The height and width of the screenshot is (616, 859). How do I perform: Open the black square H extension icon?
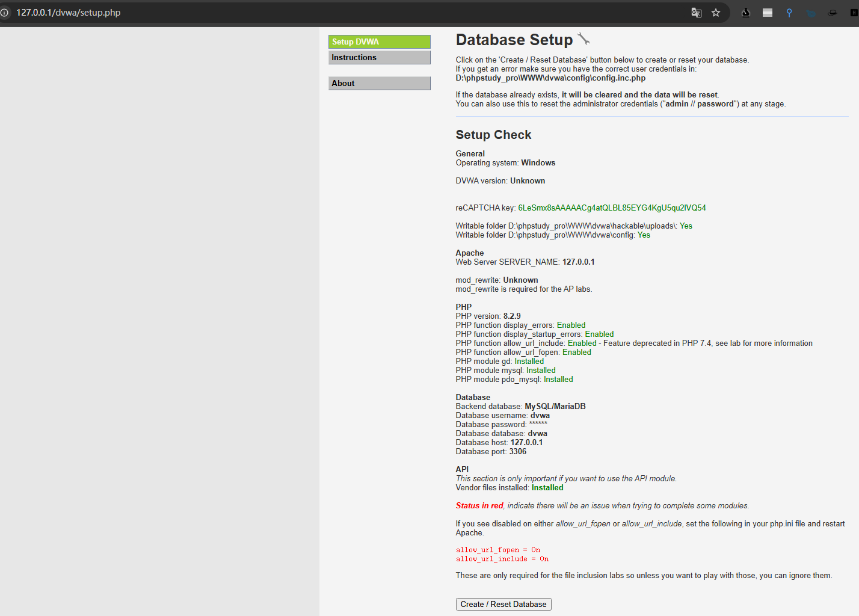[x=854, y=13]
